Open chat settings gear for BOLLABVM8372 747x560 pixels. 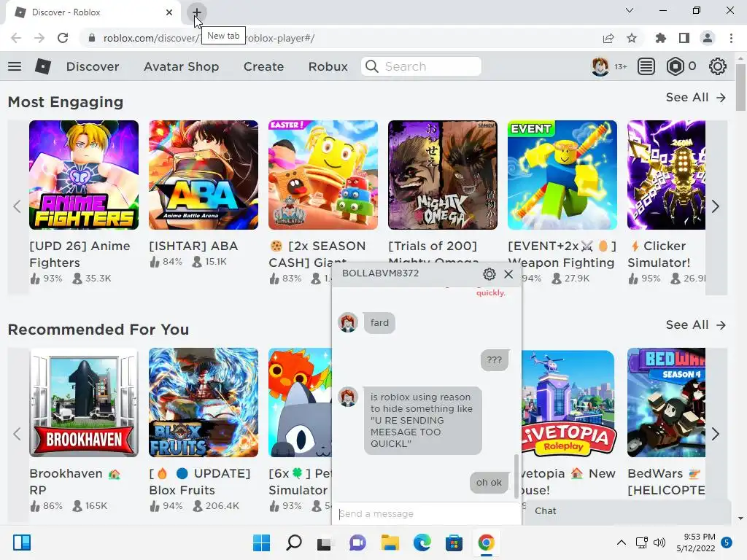tap(489, 274)
